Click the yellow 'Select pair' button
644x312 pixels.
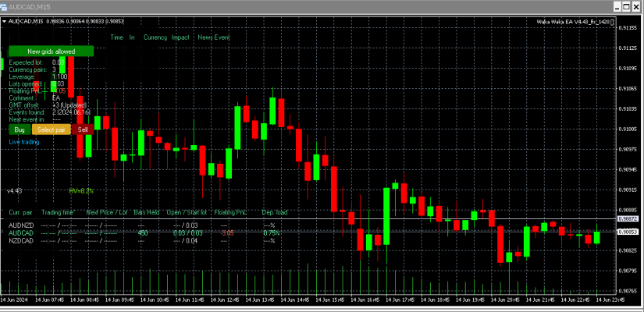coord(52,129)
